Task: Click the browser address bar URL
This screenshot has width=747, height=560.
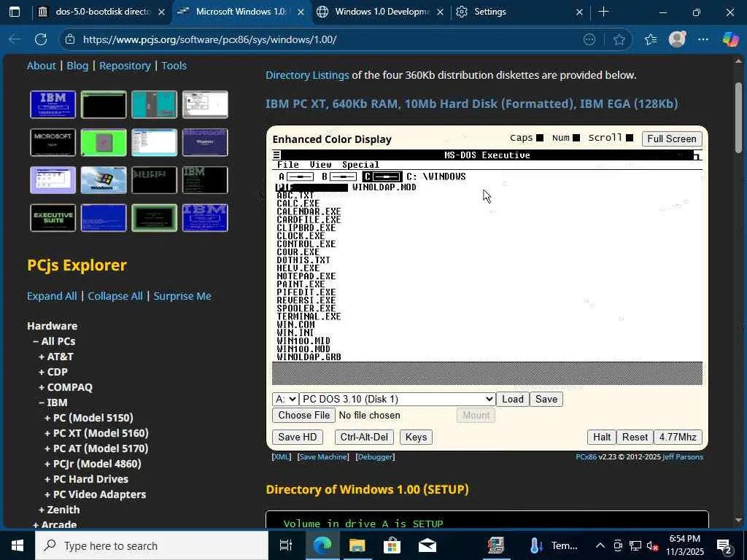Action: pyautogui.click(x=209, y=39)
